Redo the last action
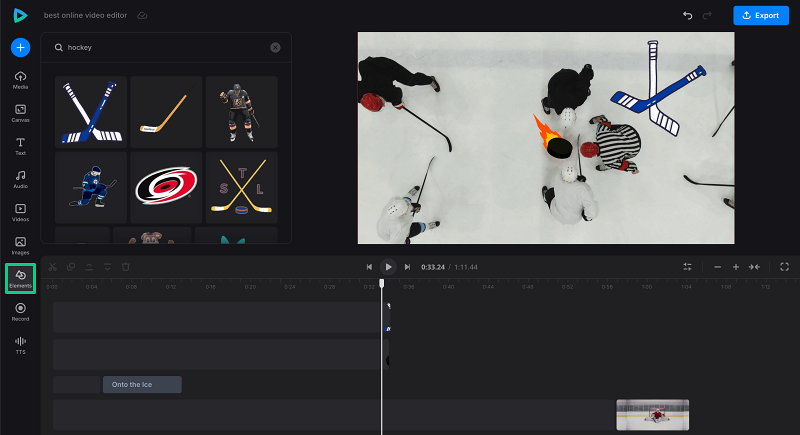 pos(707,15)
